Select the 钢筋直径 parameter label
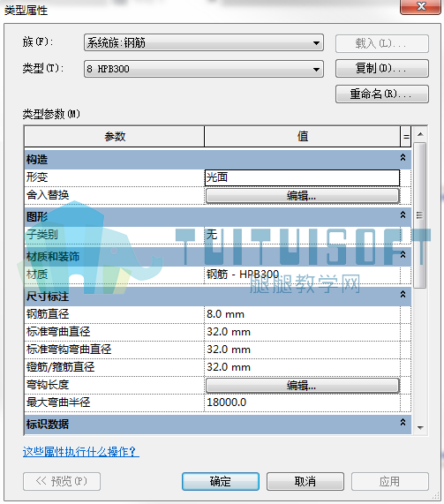The width and height of the screenshot is (444, 504). (48, 314)
